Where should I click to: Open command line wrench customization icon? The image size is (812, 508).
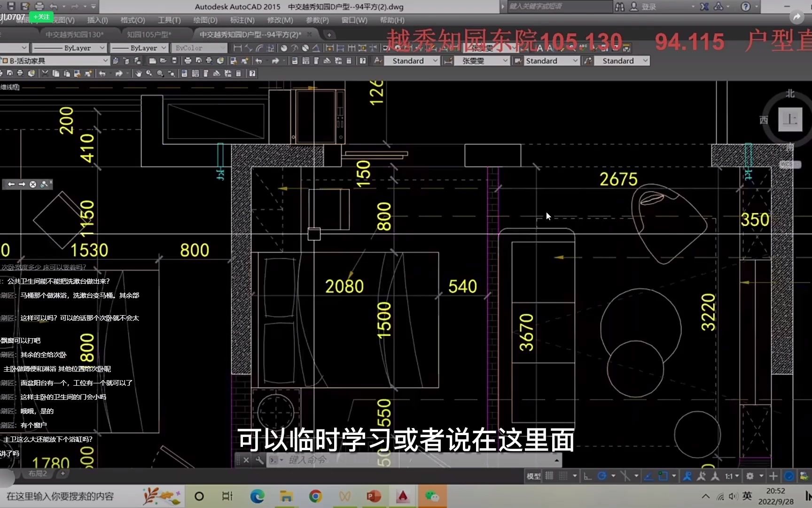[259, 460]
